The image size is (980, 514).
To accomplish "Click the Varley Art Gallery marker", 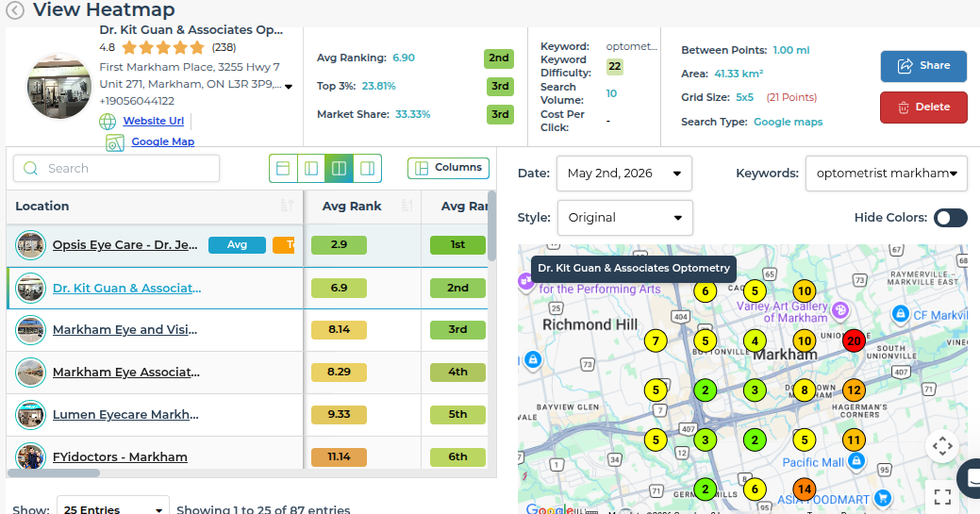I will click(840, 309).
